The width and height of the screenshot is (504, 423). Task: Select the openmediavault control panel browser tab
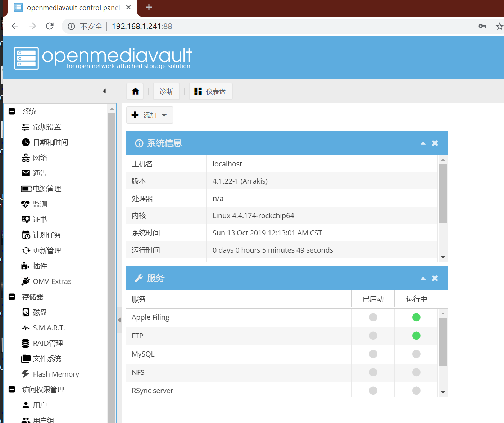[72, 8]
